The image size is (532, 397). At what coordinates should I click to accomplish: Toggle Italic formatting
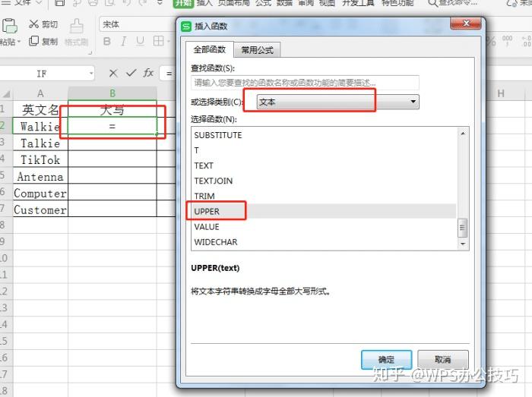point(123,41)
